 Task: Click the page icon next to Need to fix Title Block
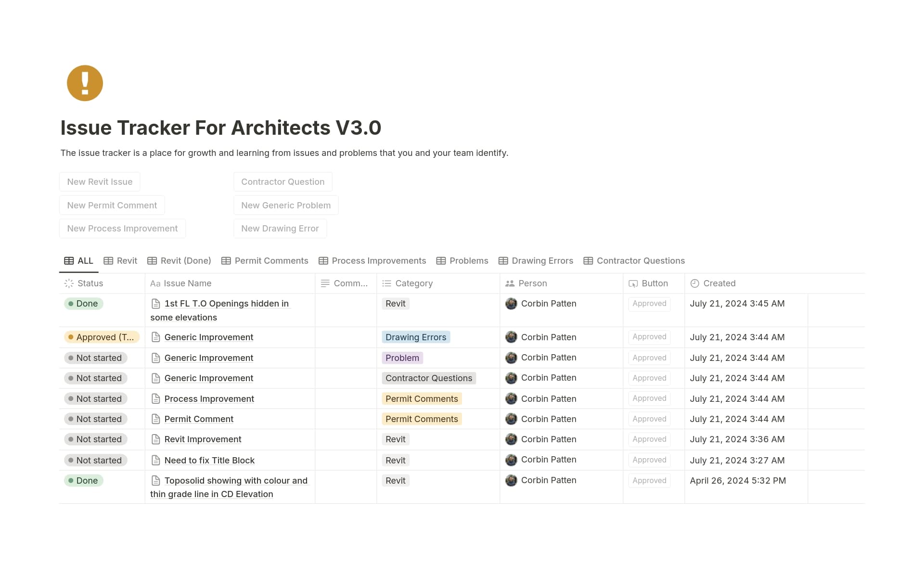[155, 460]
